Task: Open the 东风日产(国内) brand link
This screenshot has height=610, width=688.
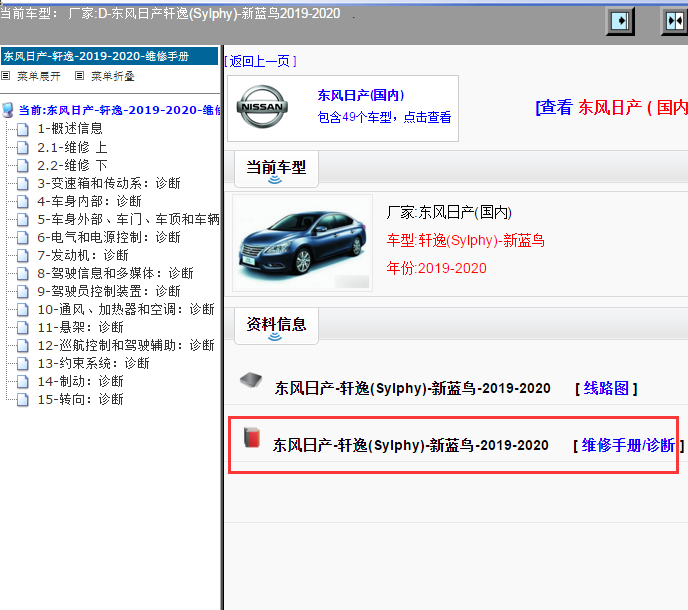Action: 361,95
